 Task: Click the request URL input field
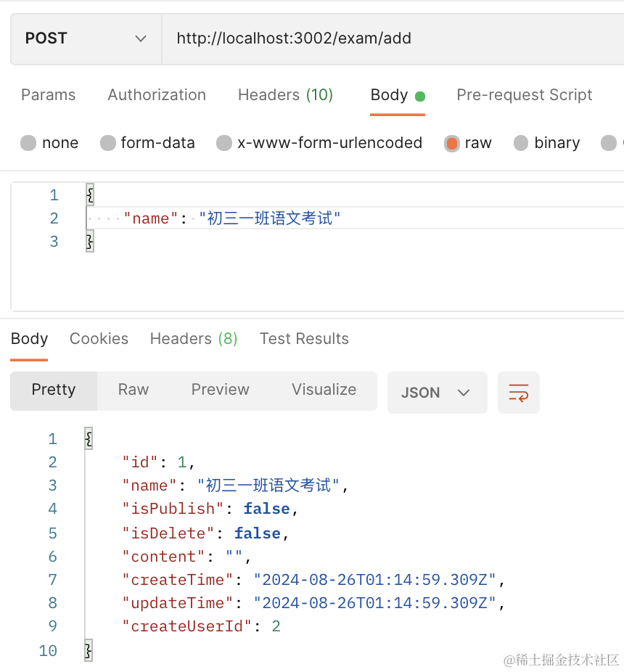[x=392, y=38]
